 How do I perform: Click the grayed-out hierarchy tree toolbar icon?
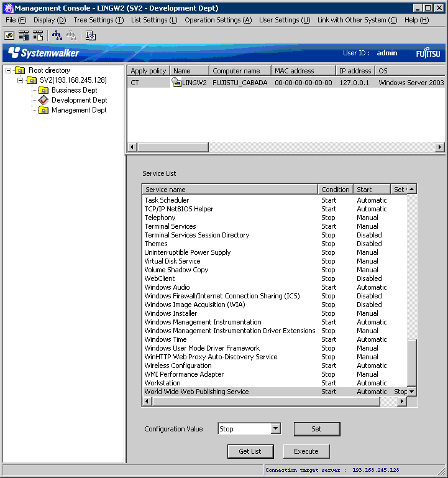click(71, 35)
